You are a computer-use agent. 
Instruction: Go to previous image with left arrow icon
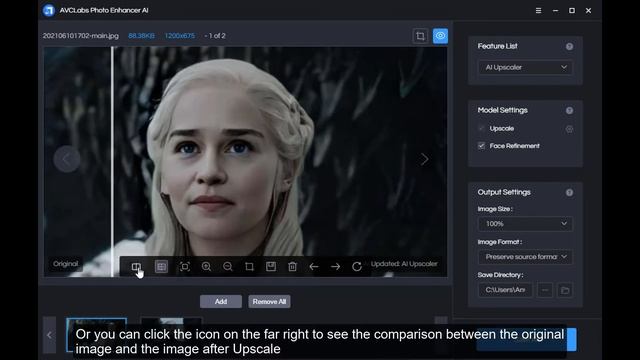click(314, 267)
